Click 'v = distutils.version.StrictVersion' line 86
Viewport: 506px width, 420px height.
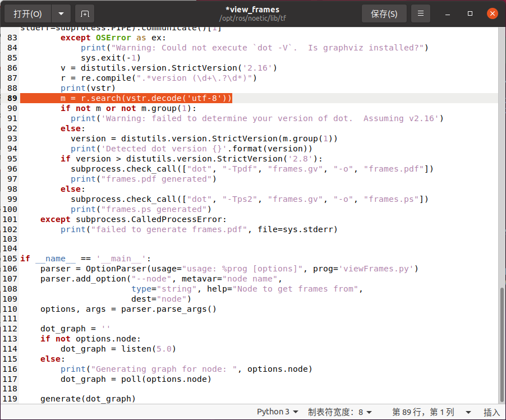coord(169,68)
